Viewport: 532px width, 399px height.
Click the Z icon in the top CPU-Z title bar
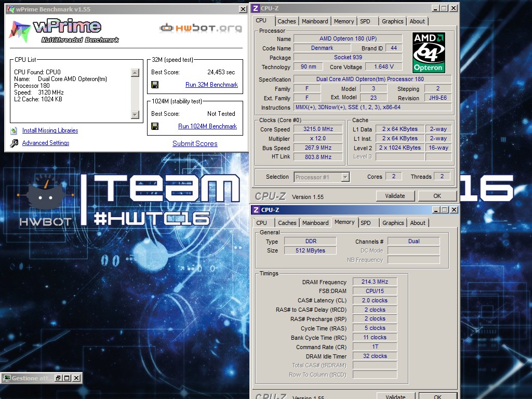256,8
